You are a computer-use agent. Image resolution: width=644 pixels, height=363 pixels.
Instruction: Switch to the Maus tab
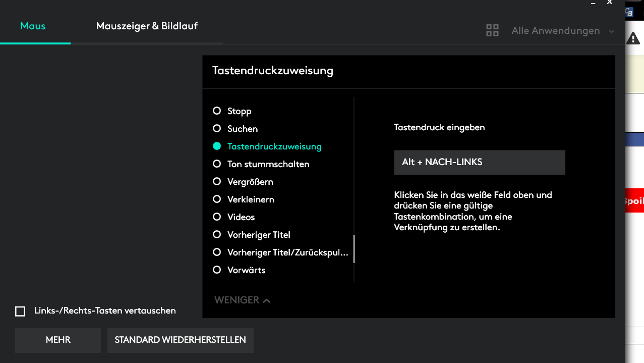click(33, 26)
